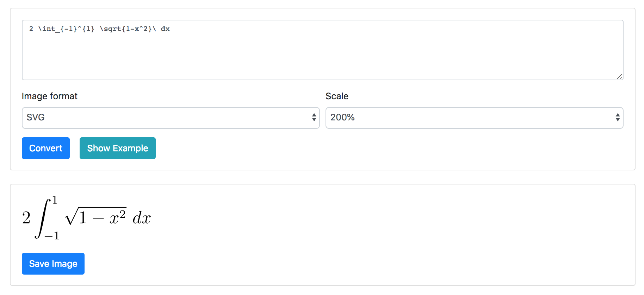This screenshot has width=644, height=295.
Task: Click the "Scale" label text
Action: coord(337,96)
